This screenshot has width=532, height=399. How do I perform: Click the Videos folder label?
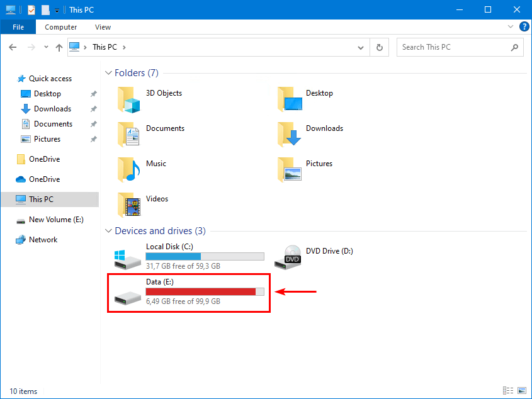click(157, 199)
